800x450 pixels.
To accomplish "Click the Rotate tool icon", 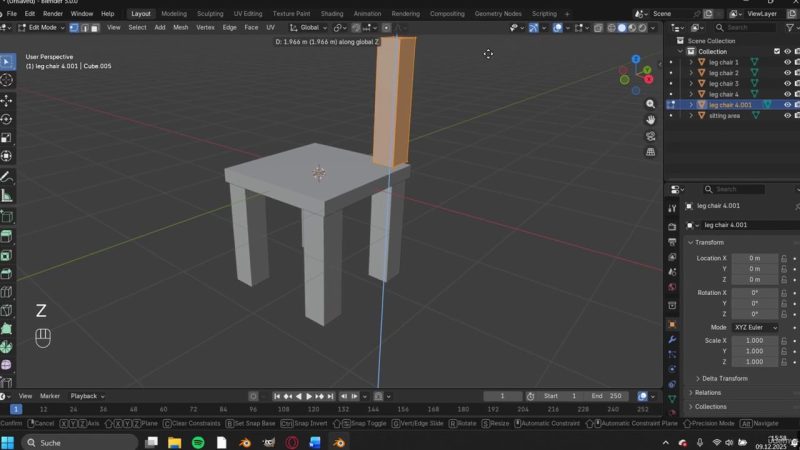I will (6, 119).
